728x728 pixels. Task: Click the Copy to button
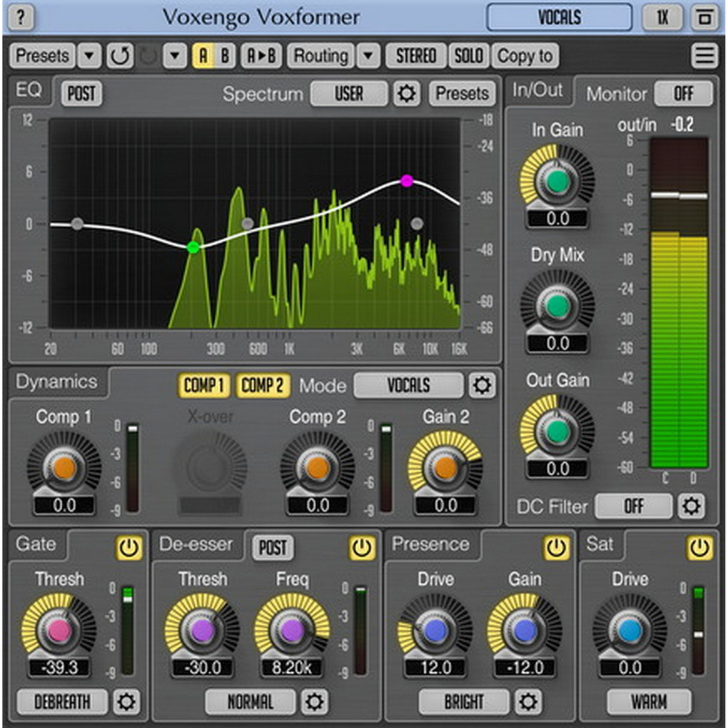tap(525, 56)
